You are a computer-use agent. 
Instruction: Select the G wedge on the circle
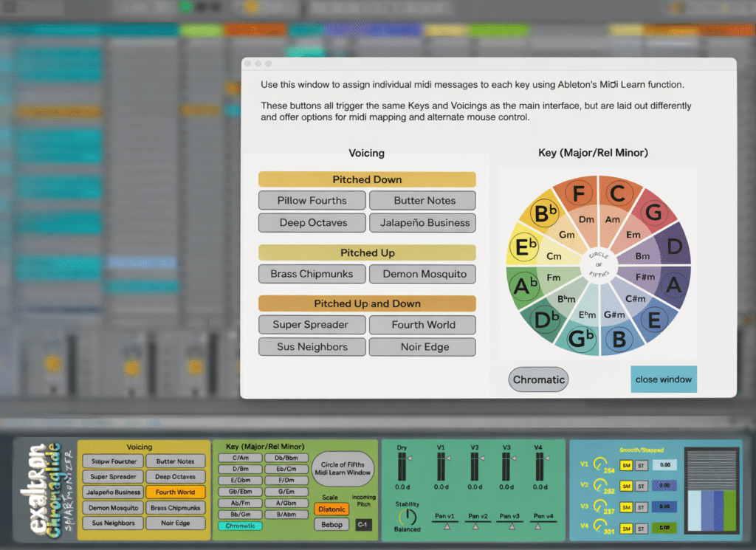pos(652,213)
